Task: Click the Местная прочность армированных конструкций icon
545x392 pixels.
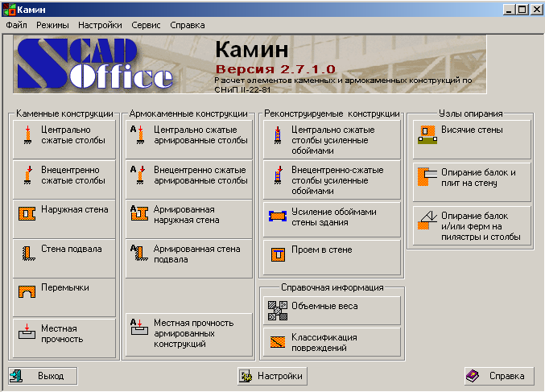Action: click(139, 328)
